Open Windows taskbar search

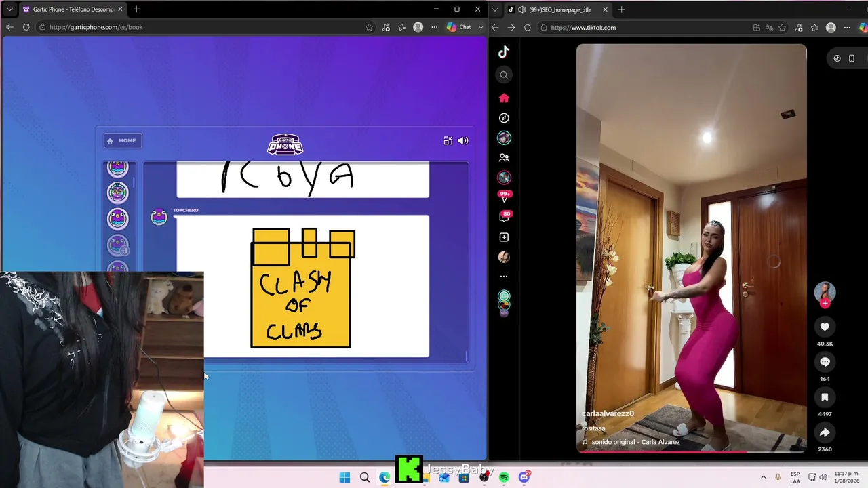click(x=365, y=477)
